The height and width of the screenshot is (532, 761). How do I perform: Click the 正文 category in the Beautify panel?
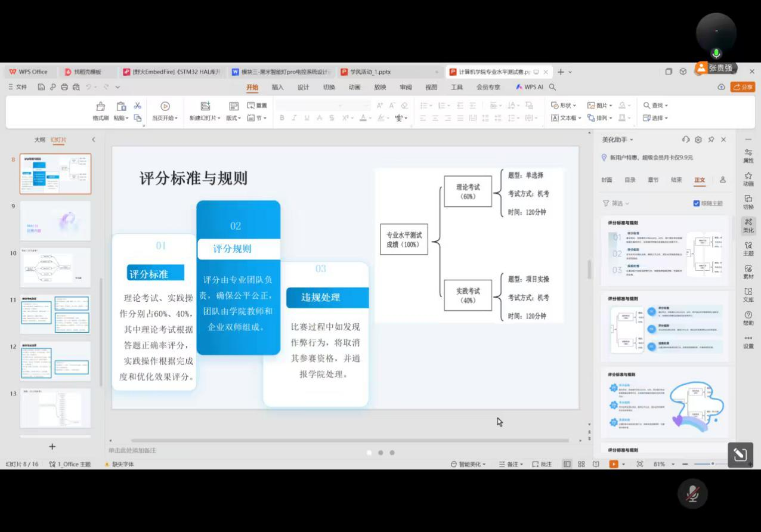click(699, 180)
